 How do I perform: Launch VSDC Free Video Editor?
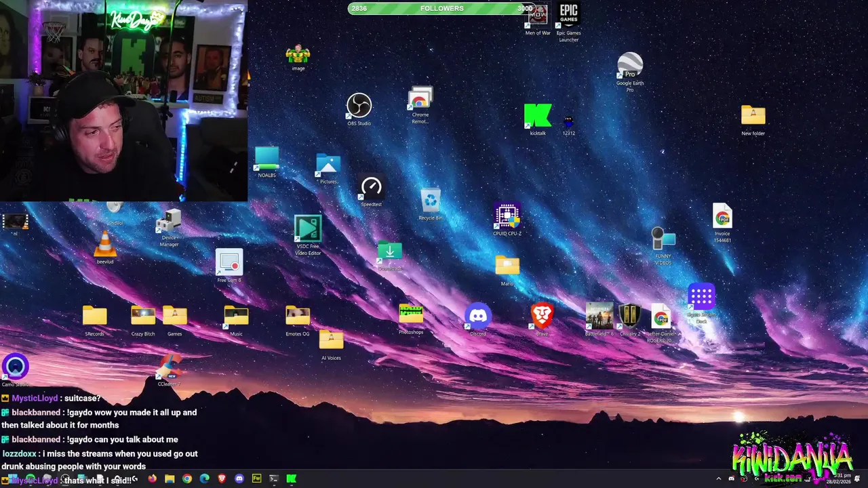click(308, 234)
